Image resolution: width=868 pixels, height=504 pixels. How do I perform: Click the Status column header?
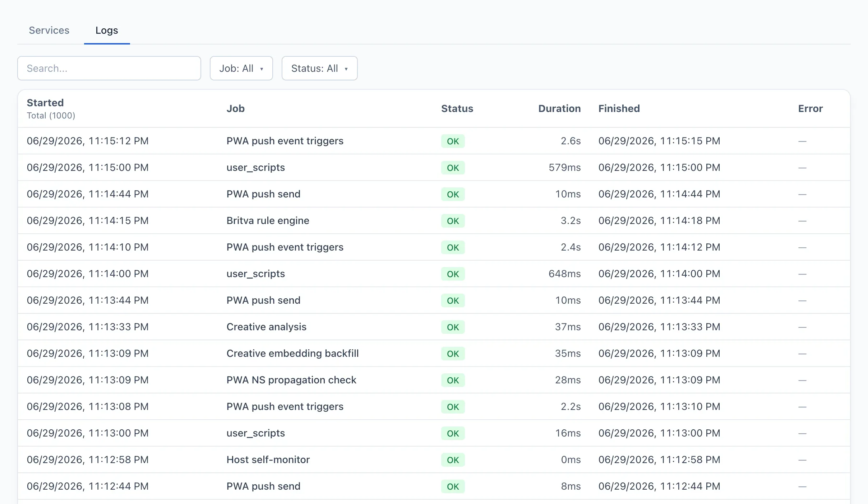[x=457, y=108]
